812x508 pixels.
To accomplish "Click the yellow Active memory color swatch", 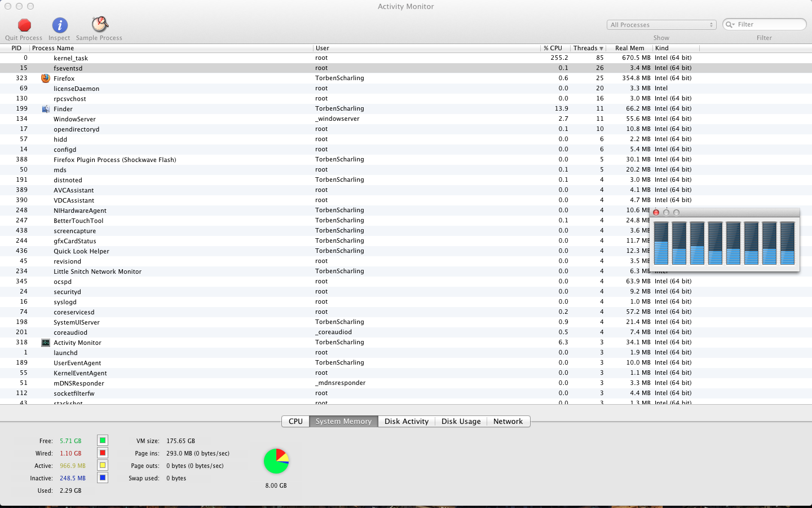I will coord(103,465).
